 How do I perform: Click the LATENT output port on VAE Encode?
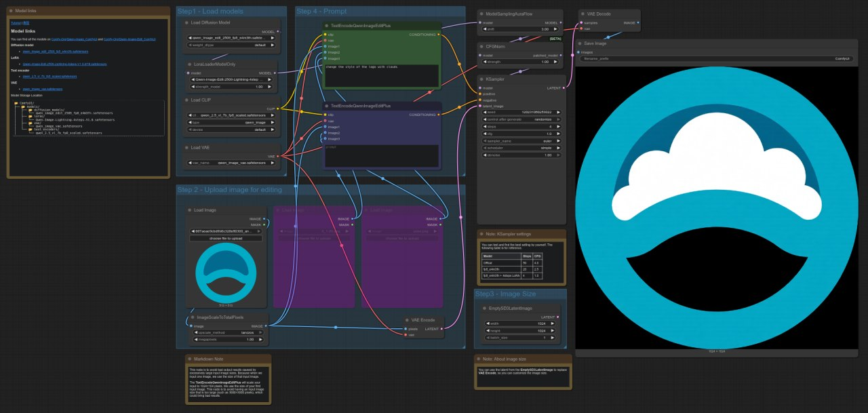tap(441, 328)
